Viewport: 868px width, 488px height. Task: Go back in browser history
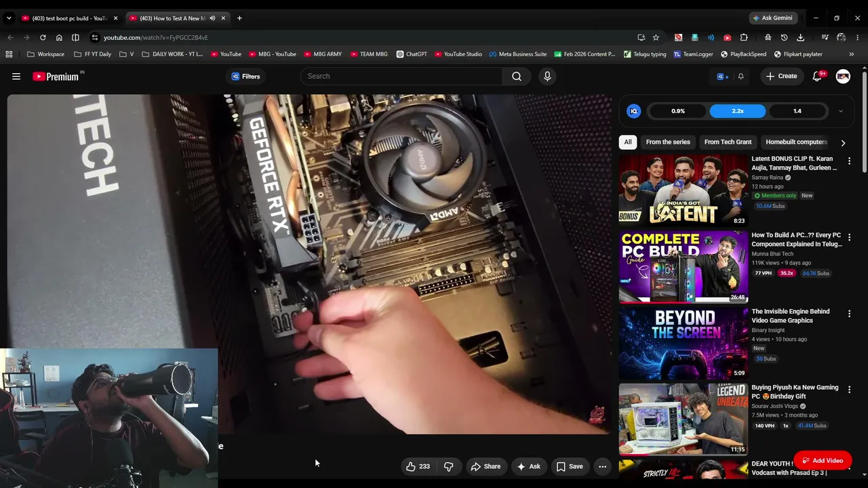click(10, 37)
